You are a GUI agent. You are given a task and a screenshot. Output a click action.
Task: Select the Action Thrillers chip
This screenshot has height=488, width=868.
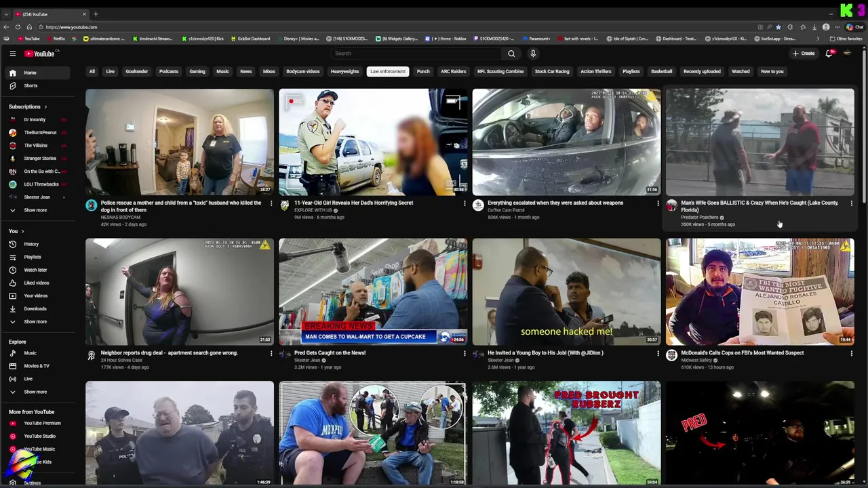596,71
